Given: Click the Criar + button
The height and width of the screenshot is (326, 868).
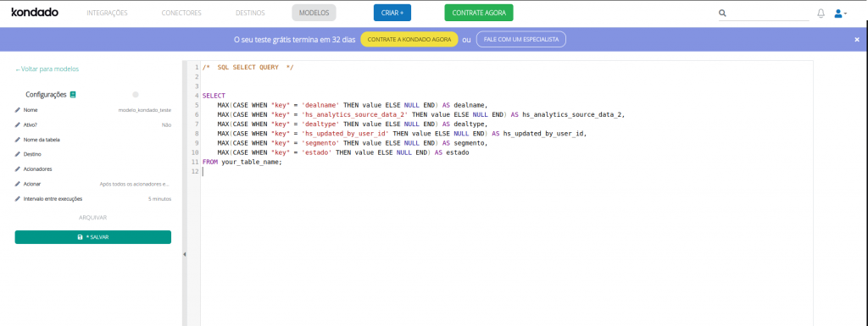Looking at the screenshot, I should (392, 13).
